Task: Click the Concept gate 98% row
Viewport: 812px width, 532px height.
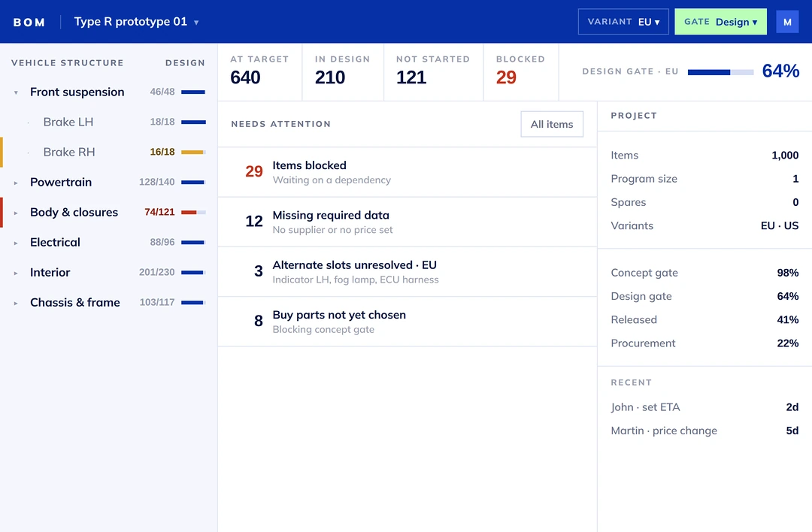Action: point(704,273)
